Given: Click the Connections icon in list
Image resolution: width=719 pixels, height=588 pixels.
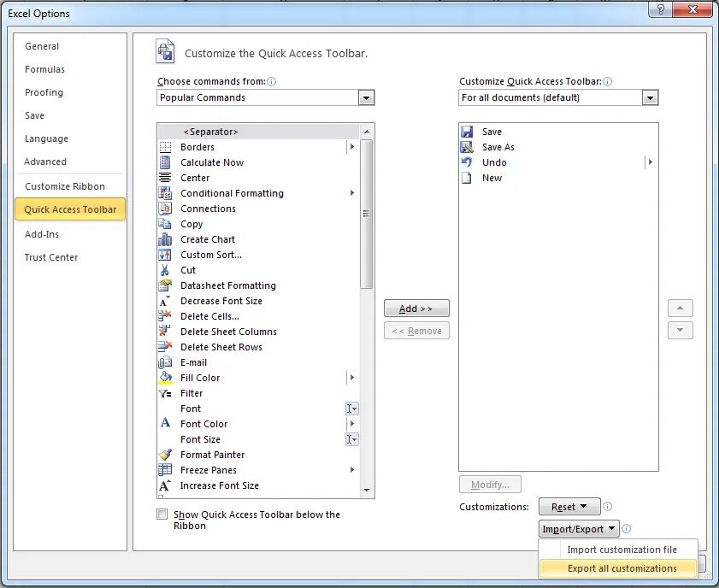Looking at the screenshot, I should [165, 209].
